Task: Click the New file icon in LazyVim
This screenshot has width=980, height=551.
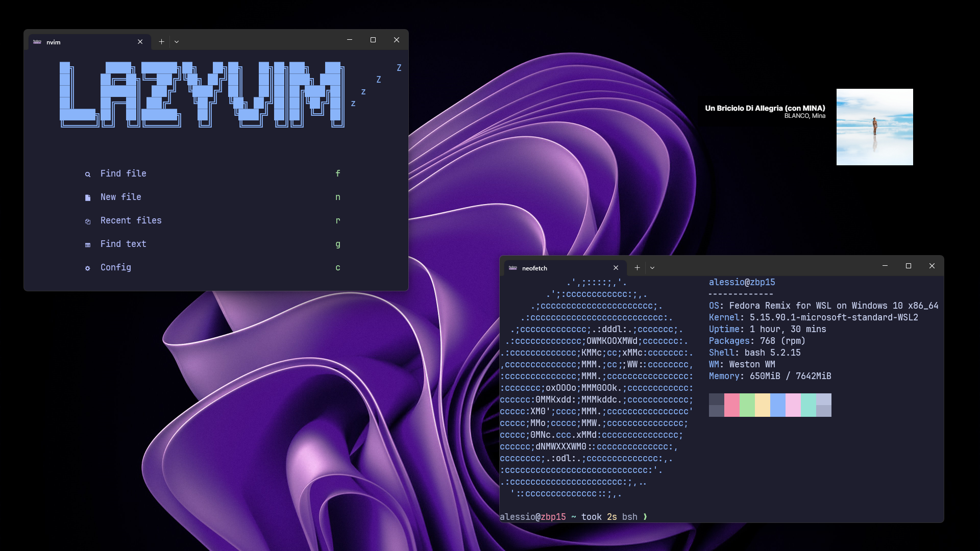Action: coord(88,197)
